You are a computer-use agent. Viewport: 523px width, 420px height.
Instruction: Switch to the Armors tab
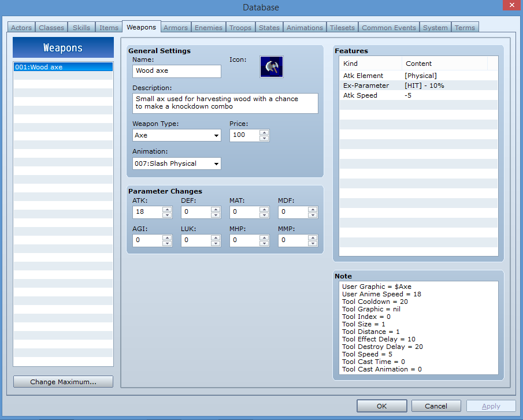point(175,27)
